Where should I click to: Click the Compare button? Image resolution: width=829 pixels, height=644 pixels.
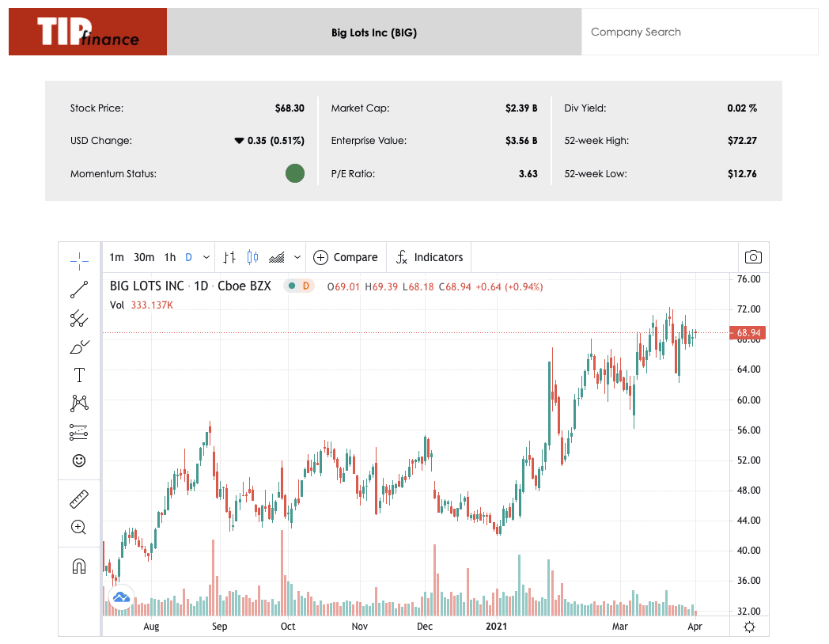pos(345,257)
